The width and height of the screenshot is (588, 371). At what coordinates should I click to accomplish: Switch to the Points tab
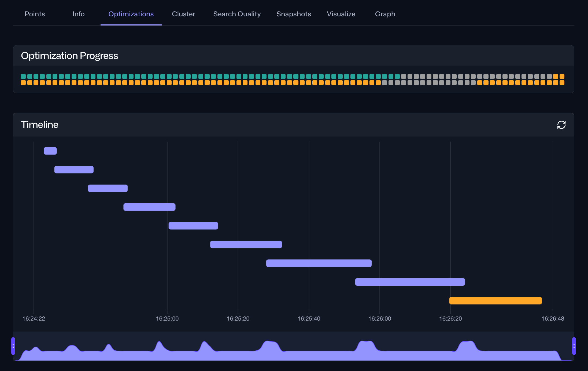[35, 14]
